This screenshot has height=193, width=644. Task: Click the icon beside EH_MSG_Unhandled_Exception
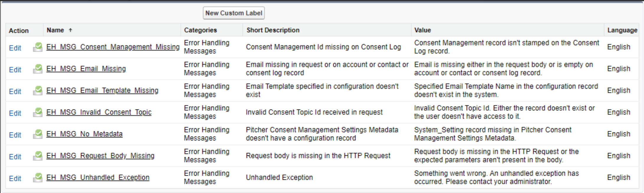pyautogui.click(x=37, y=178)
